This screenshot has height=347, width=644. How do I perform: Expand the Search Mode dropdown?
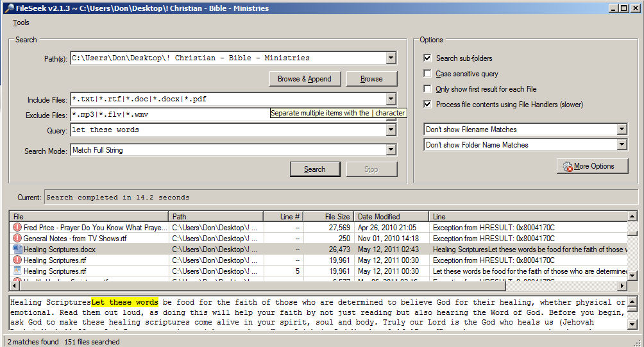coord(391,150)
